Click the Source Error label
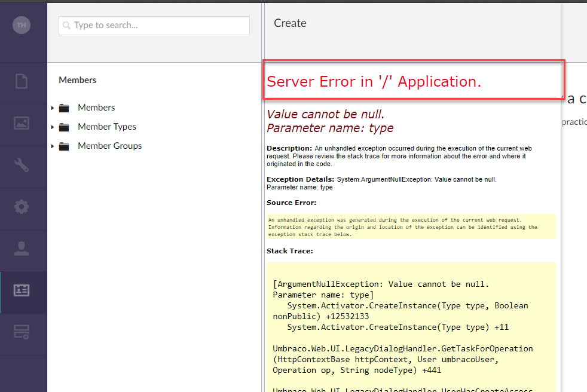This screenshot has width=587, height=392. click(x=291, y=203)
